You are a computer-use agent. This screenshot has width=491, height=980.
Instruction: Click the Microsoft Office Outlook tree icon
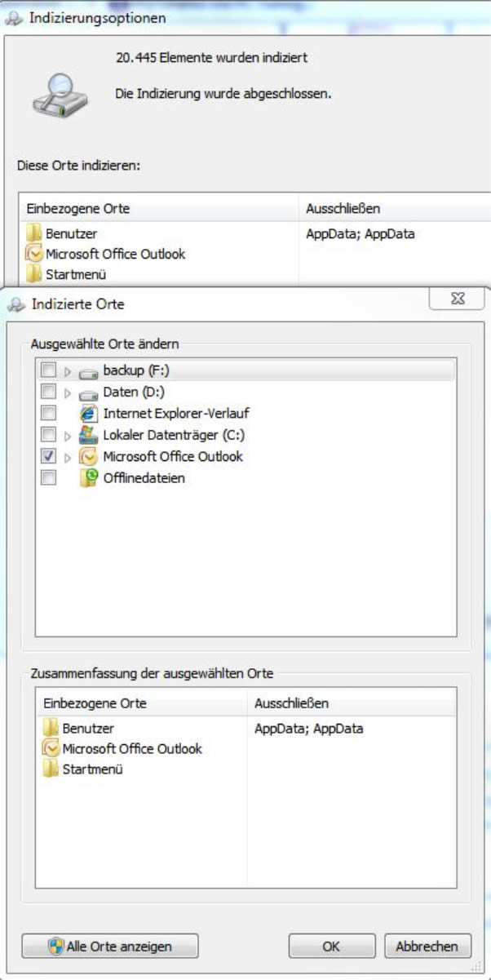click(x=88, y=456)
